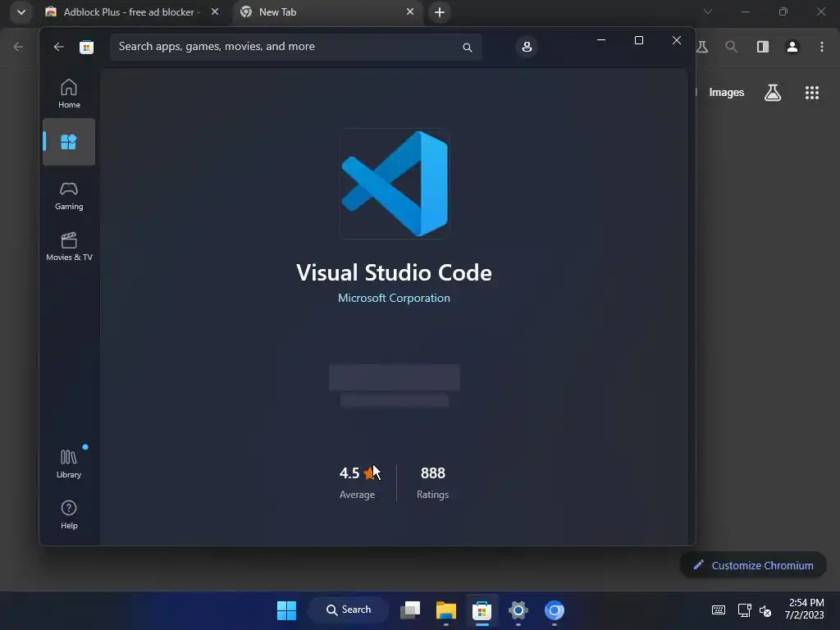The image size is (840, 630).
Task: Open the Library in Store sidebar
Action: [x=69, y=464]
